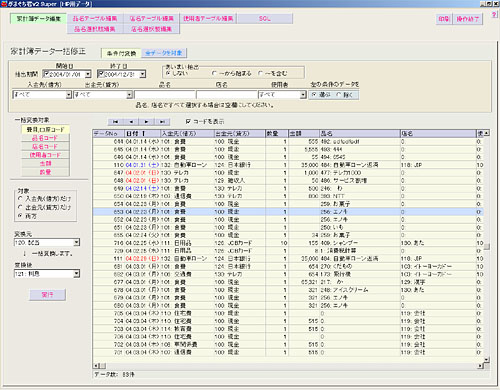This screenshot has height=390, width=500.
Task: Jump to the first record with the navigator
Action: point(115,122)
